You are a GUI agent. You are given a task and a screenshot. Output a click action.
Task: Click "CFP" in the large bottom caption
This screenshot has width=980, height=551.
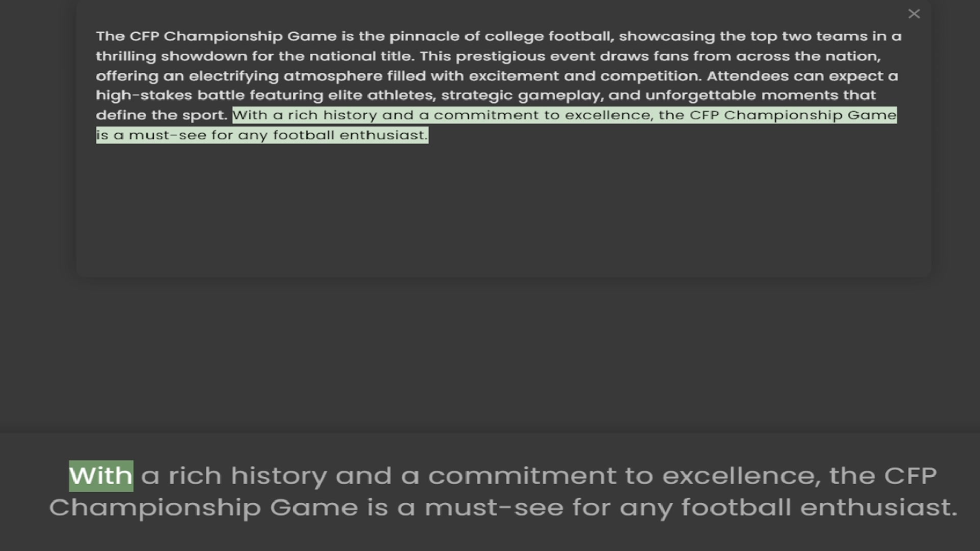910,476
